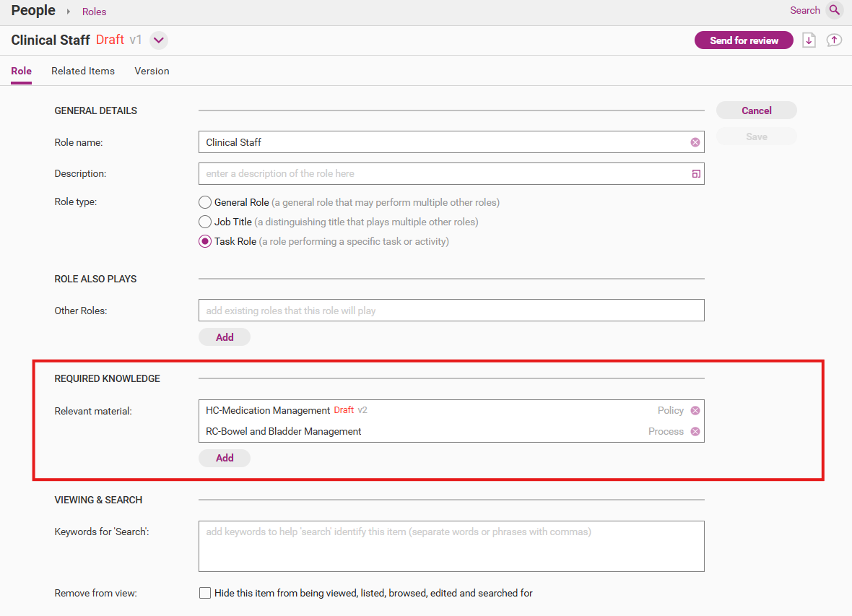The width and height of the screenshot is (852, 616).
Task: Tick the Hide this item checkbox
Action: (205, 594)
